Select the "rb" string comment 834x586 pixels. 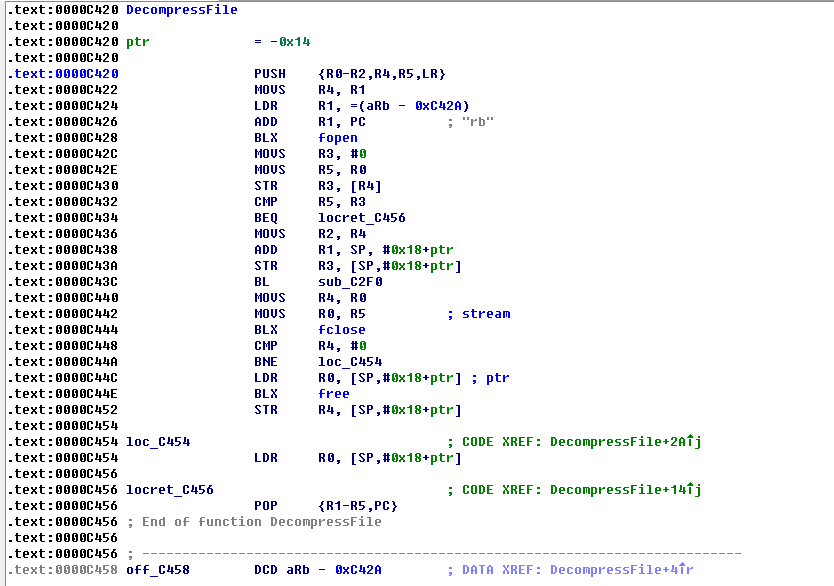coord(478,122)
